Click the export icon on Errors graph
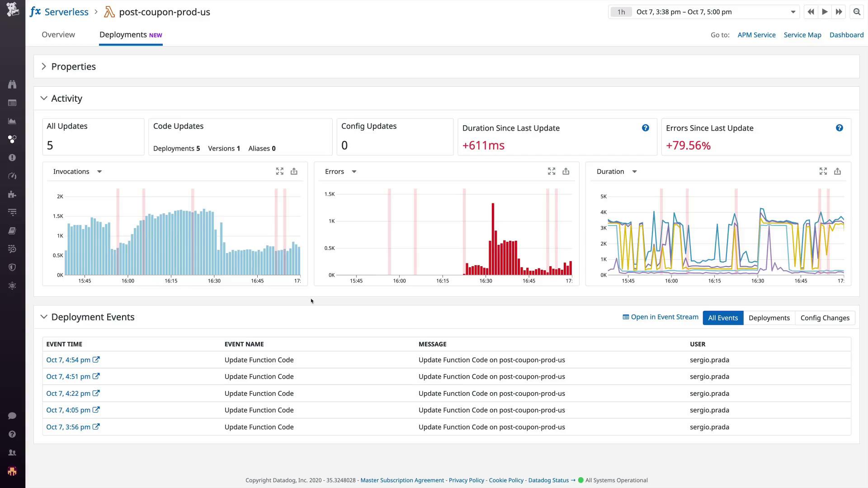Viewport: 868px width, 488px height. (x=566, y=171)
